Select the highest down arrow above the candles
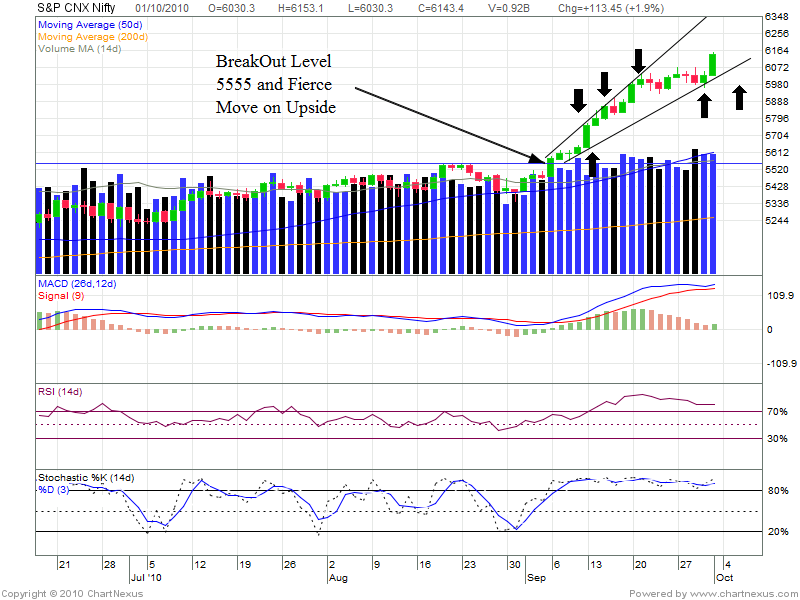The image size is (800, 600). pyautogui.click(x=637, y=59)
